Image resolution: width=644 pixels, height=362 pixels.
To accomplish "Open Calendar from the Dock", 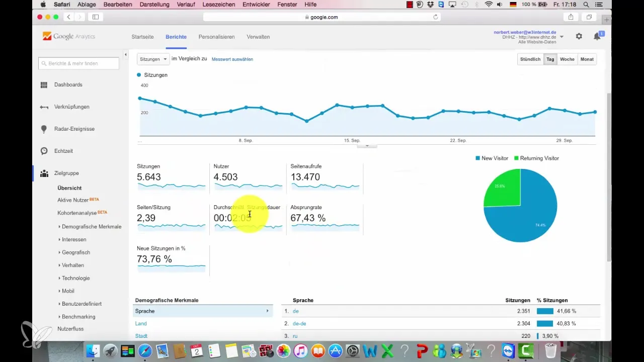I will click(x=198, y=351).
